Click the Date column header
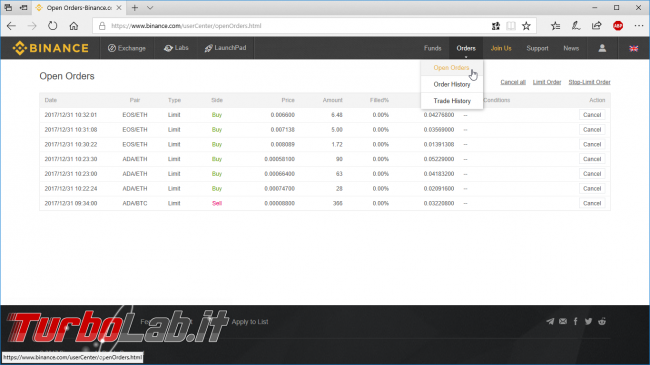Image resolution: width=650 pixels, height=365 pixels. pos(51,100)
